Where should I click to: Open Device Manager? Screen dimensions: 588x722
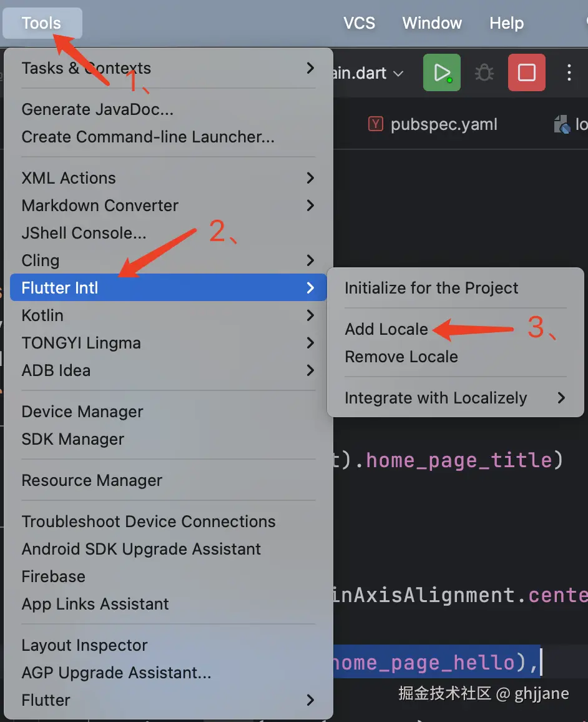(x=82, y=412)
